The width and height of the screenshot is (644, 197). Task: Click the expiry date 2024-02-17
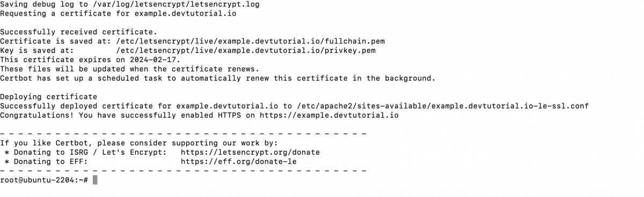[158, 59]
